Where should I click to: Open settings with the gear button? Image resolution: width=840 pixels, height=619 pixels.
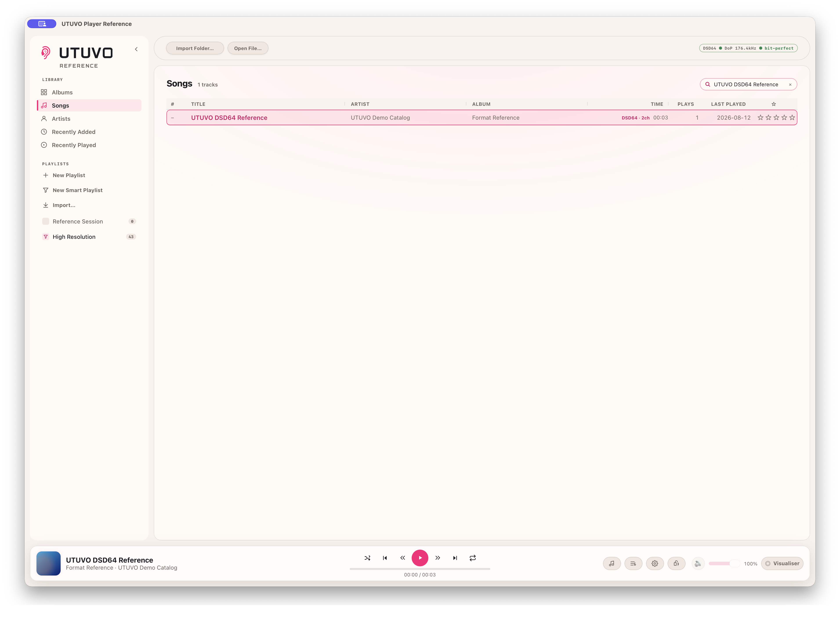(x=655, y=563)
